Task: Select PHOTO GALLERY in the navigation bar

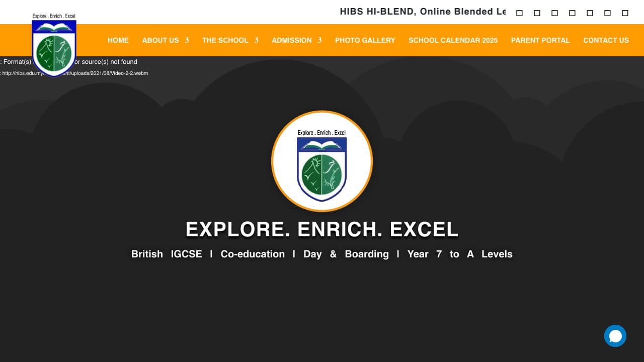Action: coord(365,40)
